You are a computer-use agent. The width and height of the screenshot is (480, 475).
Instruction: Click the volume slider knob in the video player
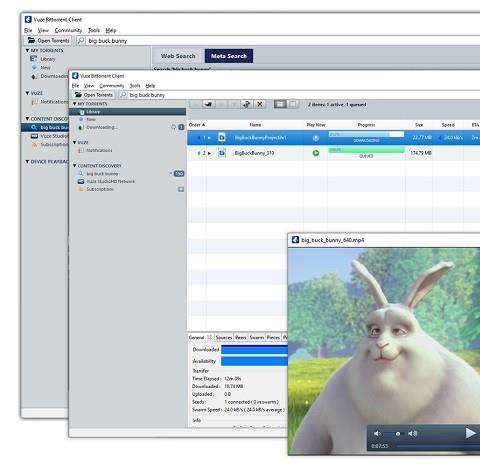398,434
